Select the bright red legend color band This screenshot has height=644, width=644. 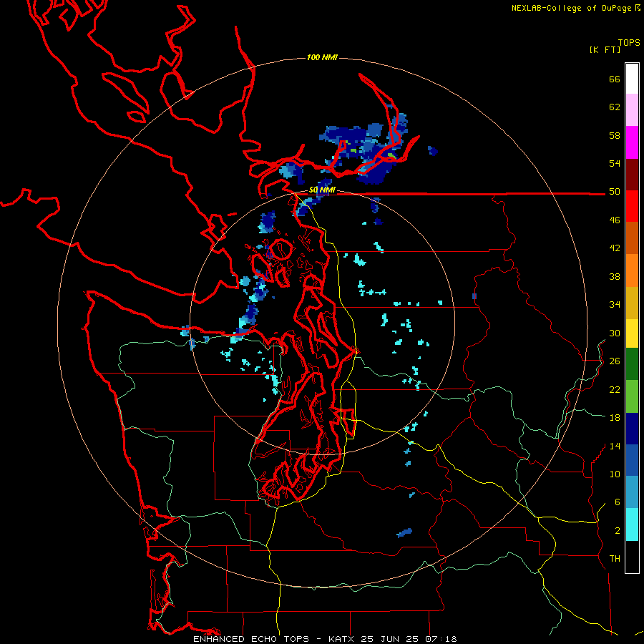pyautogui.click(x=632, y=206)
